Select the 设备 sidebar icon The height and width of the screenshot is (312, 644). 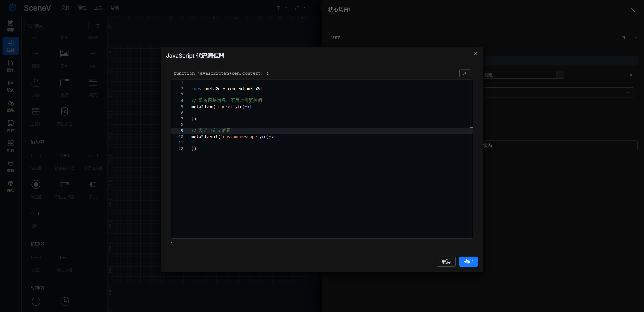(x=11, y=86)
